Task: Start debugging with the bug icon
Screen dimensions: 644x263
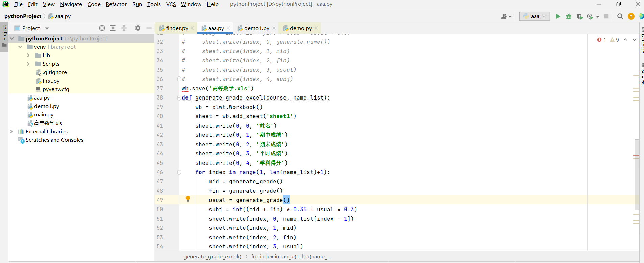Action: coord(569,16)
